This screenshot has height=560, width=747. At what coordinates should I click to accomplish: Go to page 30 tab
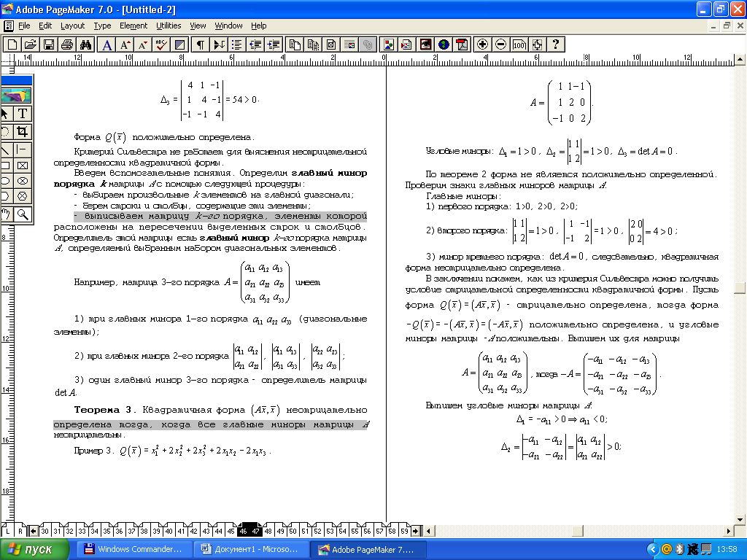[x=44, y=531]
